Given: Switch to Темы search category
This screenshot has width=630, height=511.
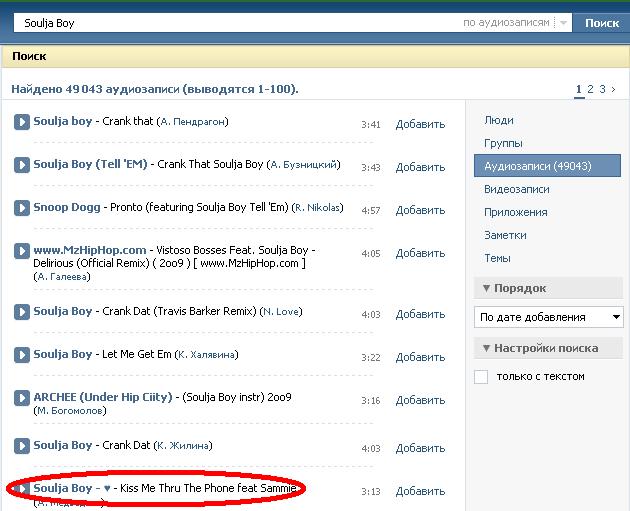Looking at the screenshot, I should (x=497, y=258).
